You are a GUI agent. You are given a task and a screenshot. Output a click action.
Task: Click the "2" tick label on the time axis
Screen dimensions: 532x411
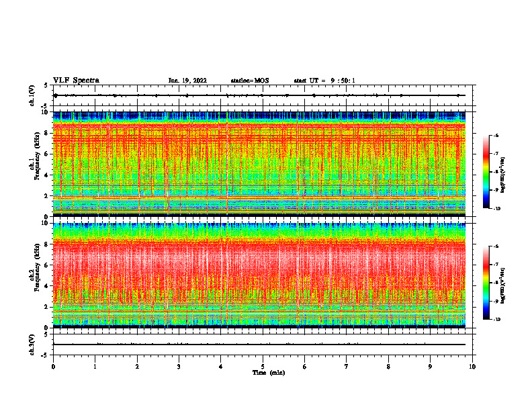click(x=137, y=367)
